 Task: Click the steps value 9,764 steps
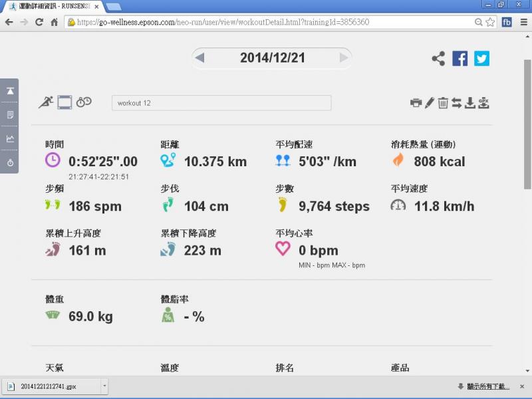pyautogui.click(x=334, y=206)
